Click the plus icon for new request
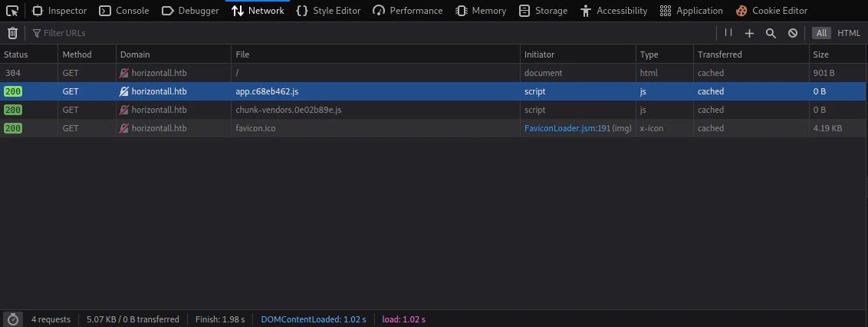The height and width of the screenshot is (327, 868). point(750,33)
